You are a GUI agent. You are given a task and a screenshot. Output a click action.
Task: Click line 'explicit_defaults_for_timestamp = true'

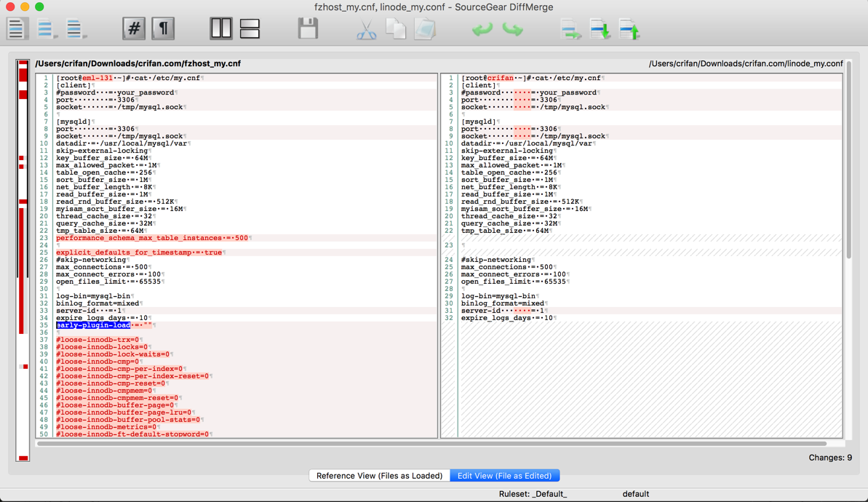(139, 252)
